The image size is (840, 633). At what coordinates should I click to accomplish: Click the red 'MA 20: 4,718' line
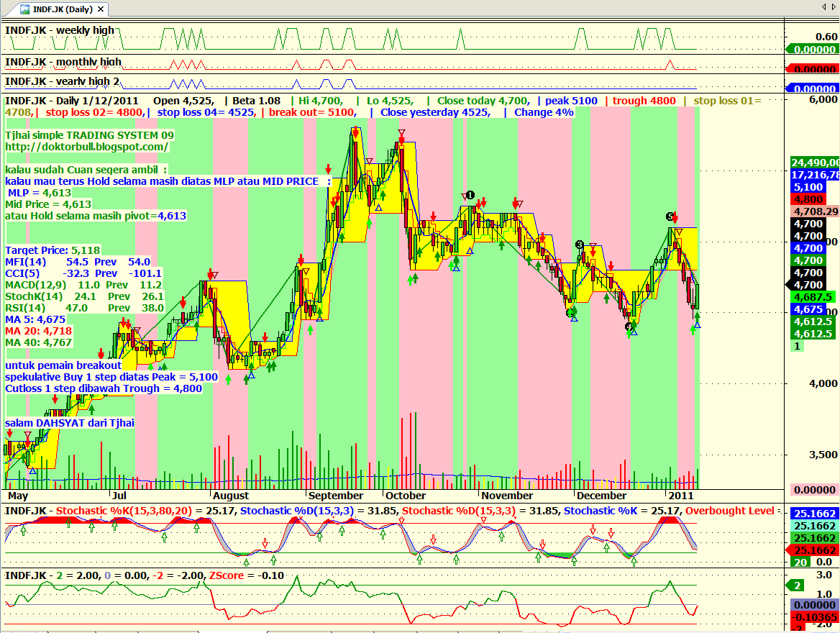coord(39,331)
